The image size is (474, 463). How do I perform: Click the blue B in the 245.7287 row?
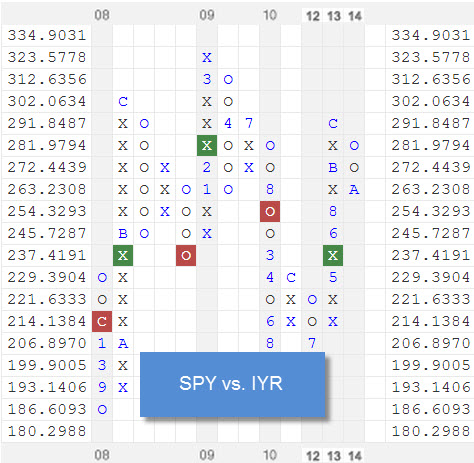click(x=123, y=233)
